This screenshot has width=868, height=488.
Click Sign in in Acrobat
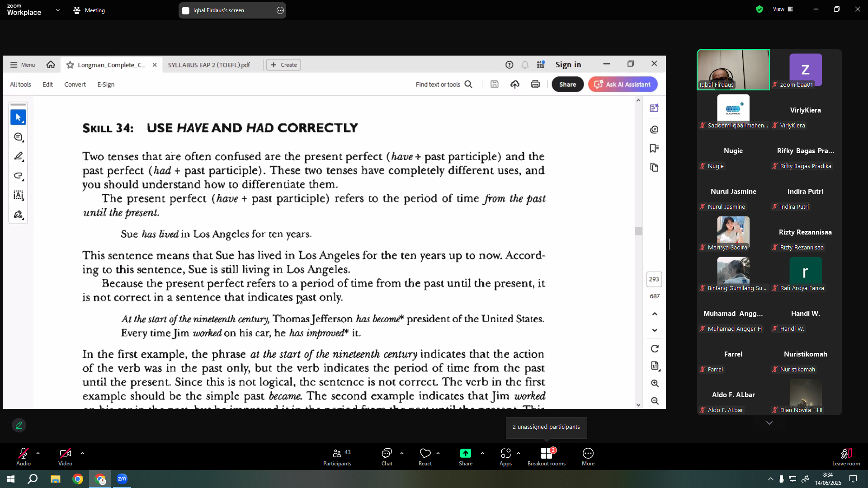[568, 65]
